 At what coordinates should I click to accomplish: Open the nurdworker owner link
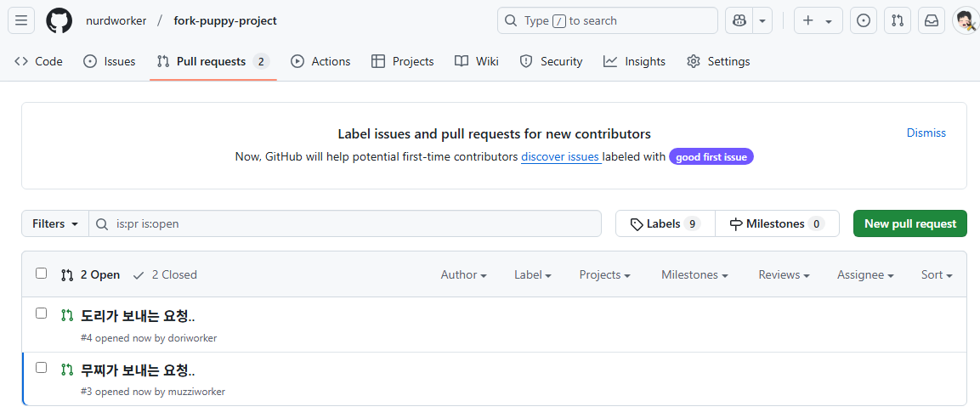(116, 20)
